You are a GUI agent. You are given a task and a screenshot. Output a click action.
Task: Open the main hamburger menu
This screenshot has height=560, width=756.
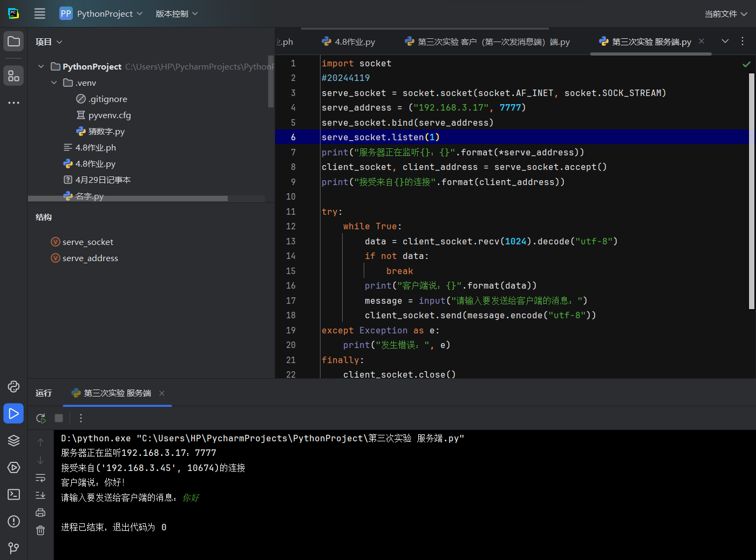40,13
